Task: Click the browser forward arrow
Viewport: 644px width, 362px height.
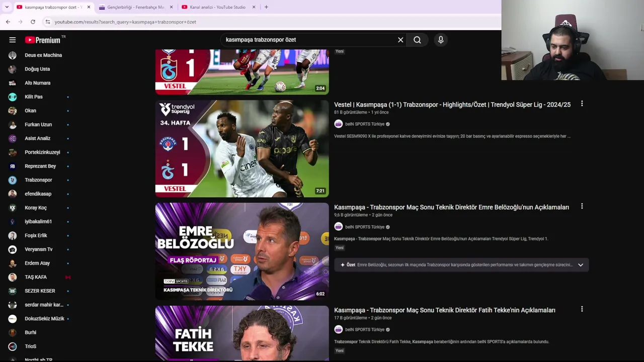Action: point(20,22)
